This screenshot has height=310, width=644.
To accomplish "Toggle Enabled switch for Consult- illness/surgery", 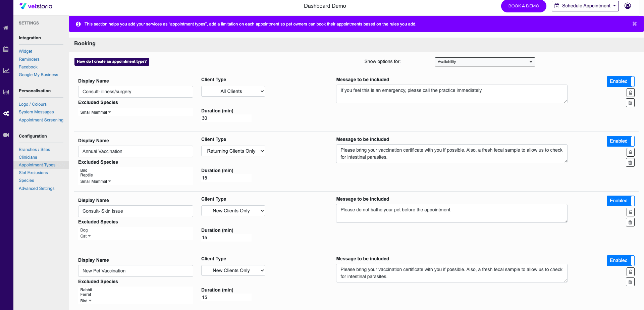I will pos(620,82).
